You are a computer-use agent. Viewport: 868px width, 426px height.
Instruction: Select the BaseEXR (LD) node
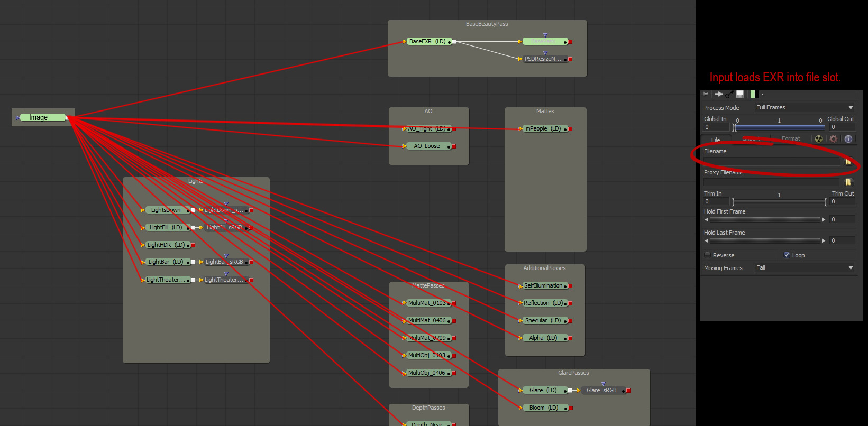coord(429,41)
